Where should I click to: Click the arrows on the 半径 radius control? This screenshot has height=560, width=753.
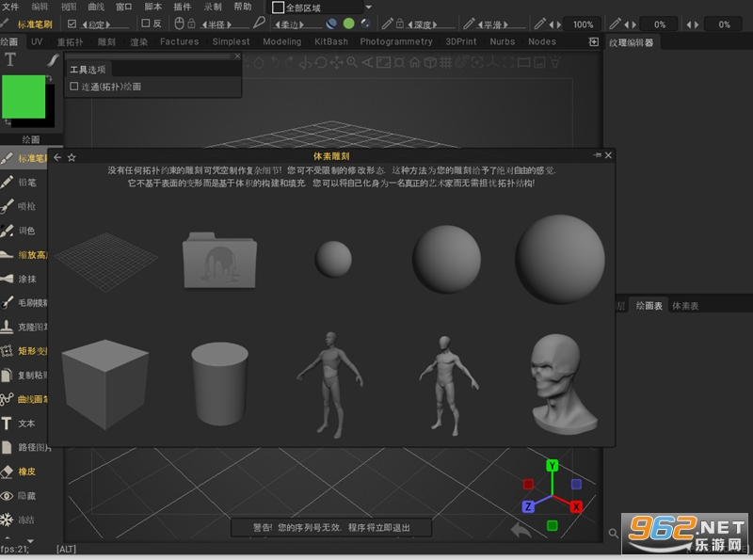(x=216, y=24)
